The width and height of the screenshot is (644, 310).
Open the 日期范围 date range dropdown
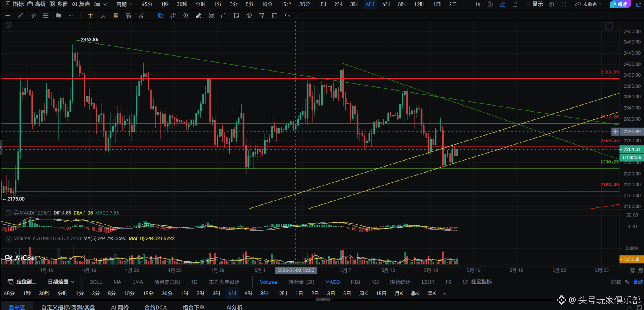pos(61,282)
